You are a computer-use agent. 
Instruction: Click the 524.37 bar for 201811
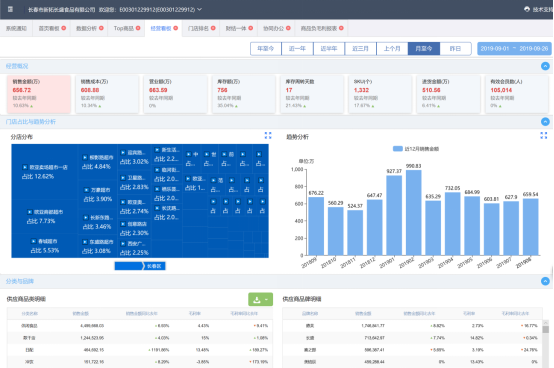click(355, 232)
